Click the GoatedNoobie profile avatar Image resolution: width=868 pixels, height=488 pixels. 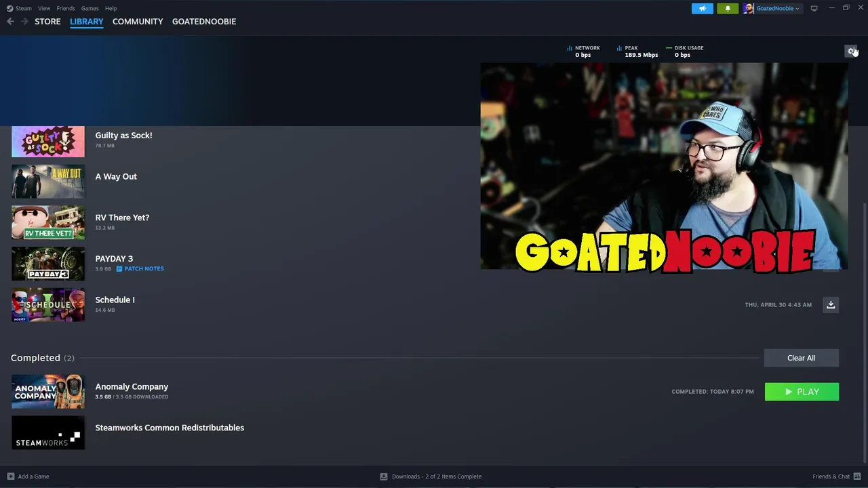coord(748,8)
